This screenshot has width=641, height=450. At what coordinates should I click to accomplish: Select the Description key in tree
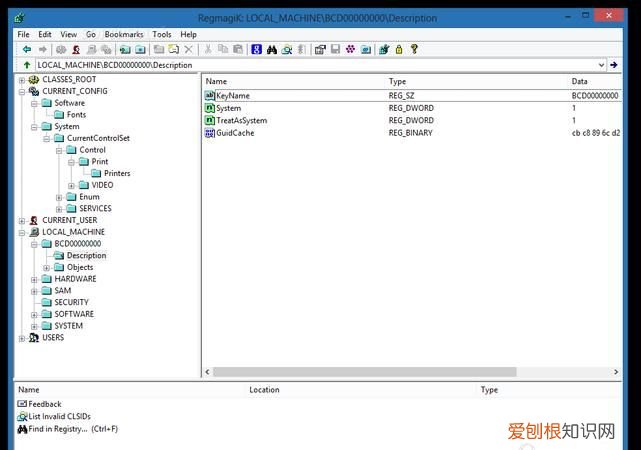pos(86,255)
